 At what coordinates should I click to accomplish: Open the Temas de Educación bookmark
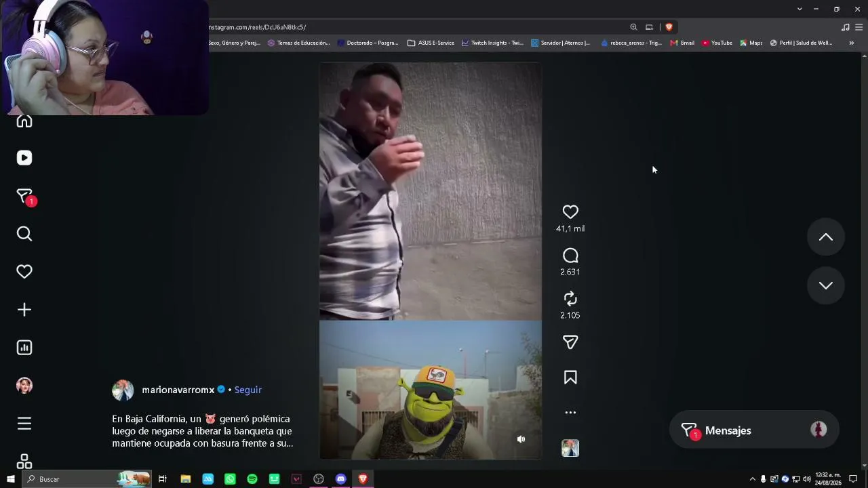click(x=298, y=43)
